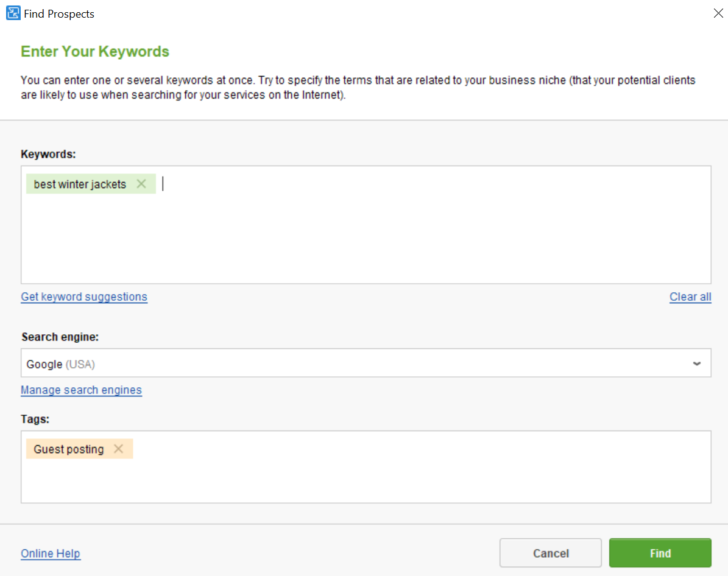Click the 'Enter Your Keywords' heading
This screenshot has height=576, width=728.
pyautogui.click(x=95, y=51)
